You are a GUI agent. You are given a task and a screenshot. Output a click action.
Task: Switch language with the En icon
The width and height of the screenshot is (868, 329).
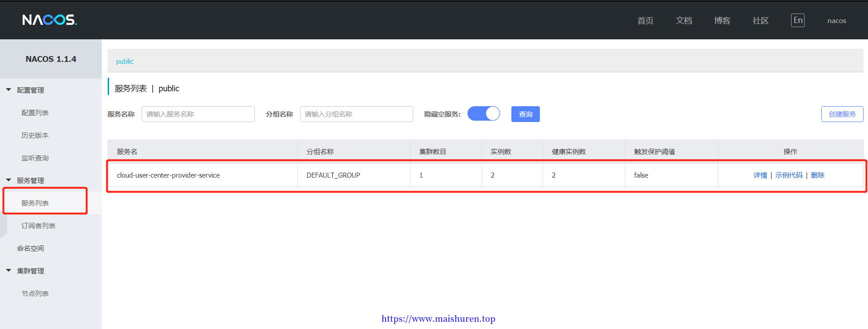pyautogui.click(x=798, y=20)
